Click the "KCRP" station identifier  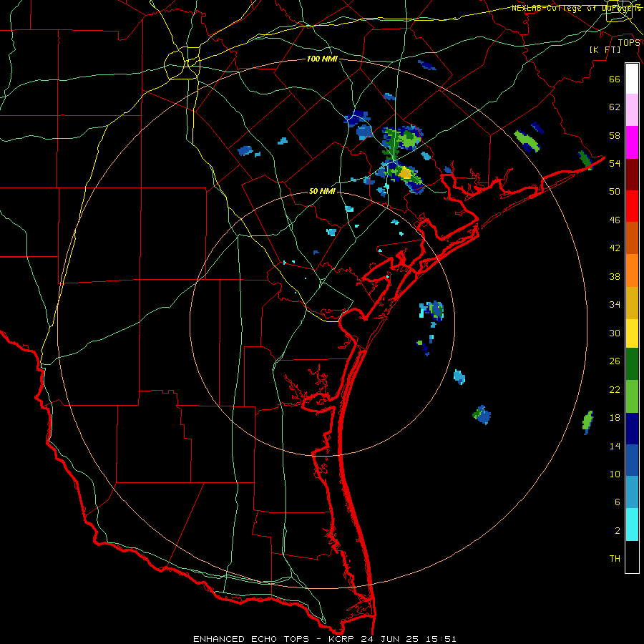(x=342, y=639)
